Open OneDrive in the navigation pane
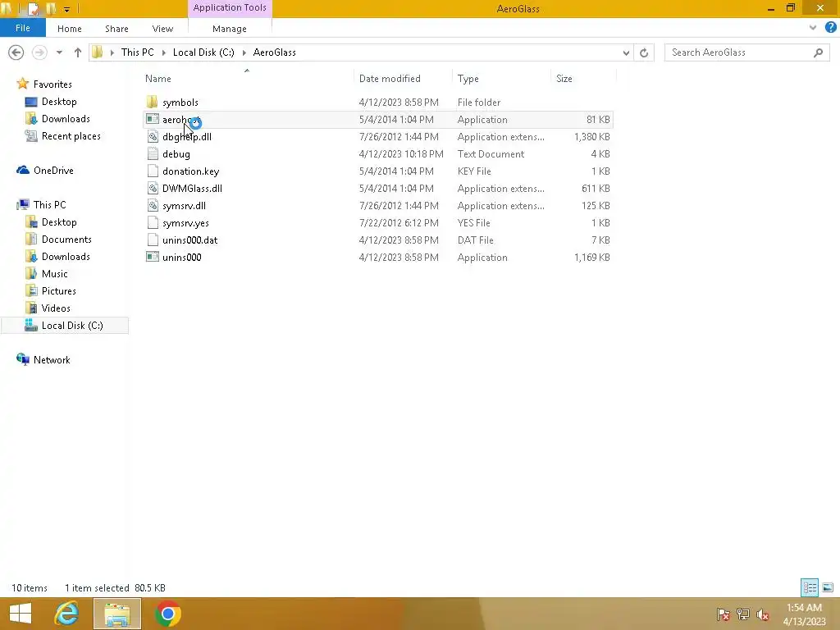Screen dimensions: 840x630 pos(53,171)
